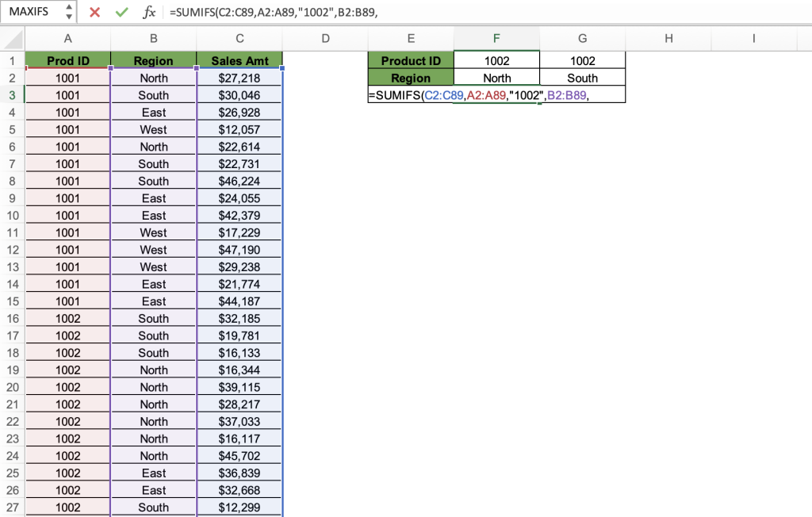This screenshot has height=517, width=812.
Task: Click the Product ID label cell in E1
Action: [x=411, y=60]
